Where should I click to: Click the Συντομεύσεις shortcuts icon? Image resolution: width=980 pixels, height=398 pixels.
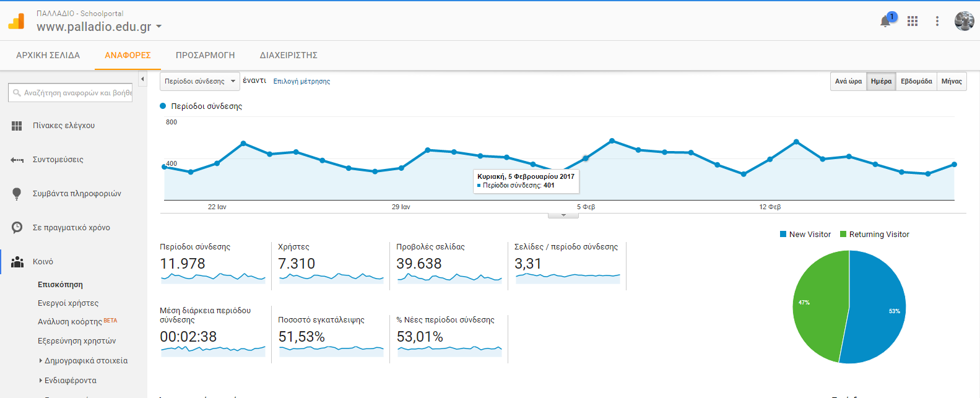[17, 160]
